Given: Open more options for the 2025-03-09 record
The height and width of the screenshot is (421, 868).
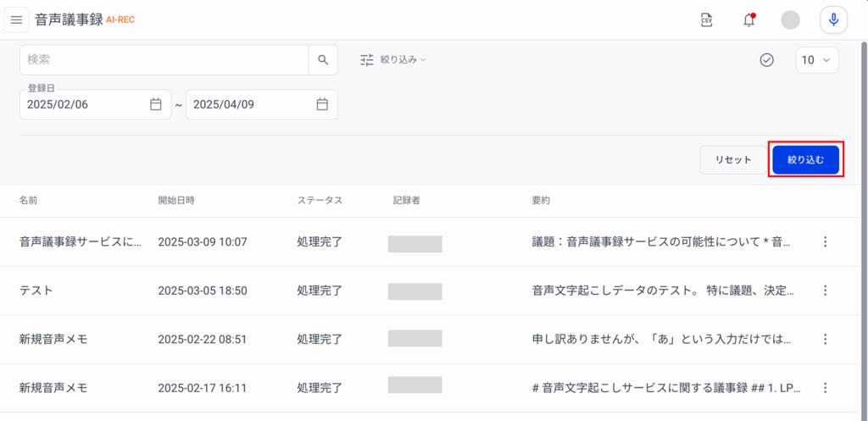Looking at the screenshot, I should click(x=825, y=241).
